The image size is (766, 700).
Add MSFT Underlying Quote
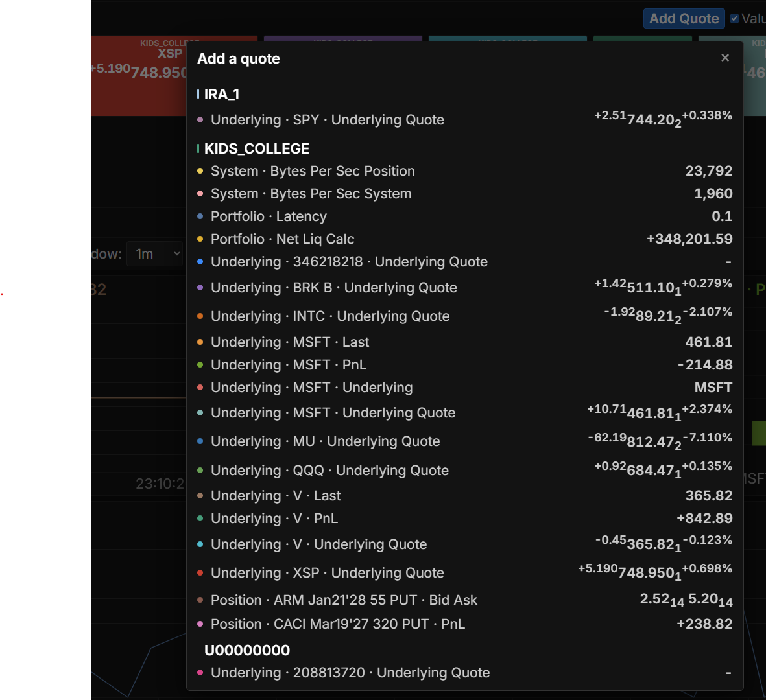coord(464,413)
